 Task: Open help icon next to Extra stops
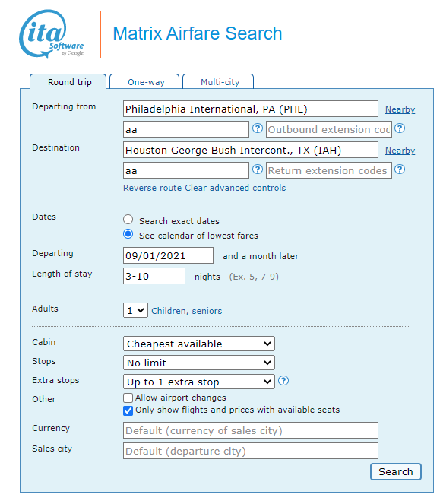tap(283, 381)
